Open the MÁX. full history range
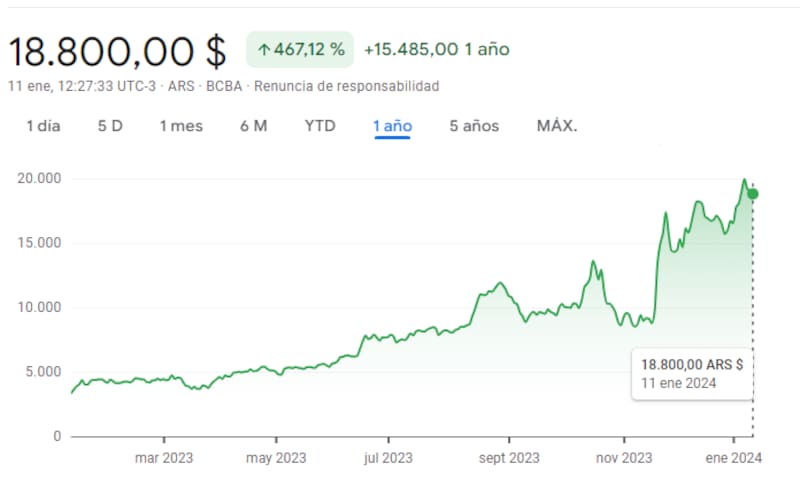The width and height of the screenshot is (800, 487). point(557,126)
